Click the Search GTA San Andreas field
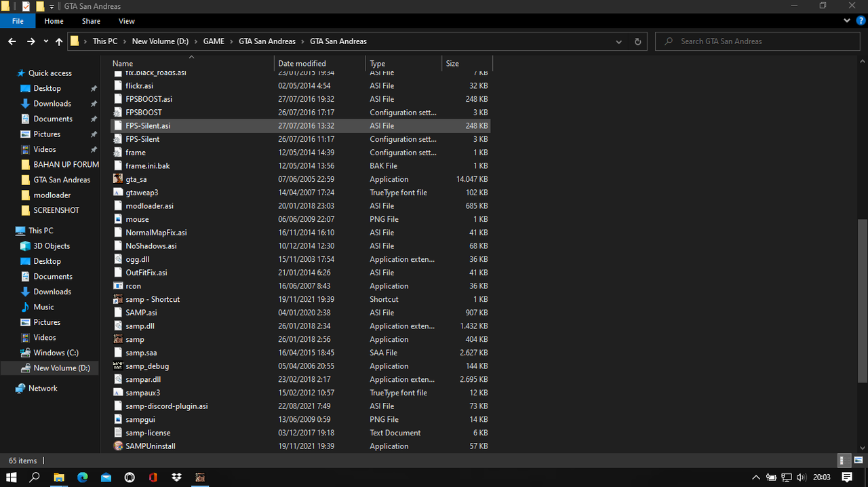The image size is (868, 487). (x=758, y=41)
